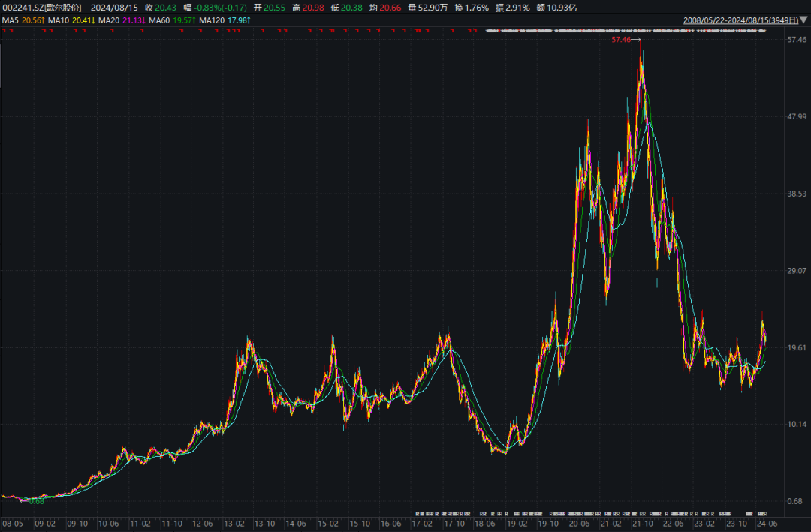Click 19.61 on the price axis

tap(797, 348)
